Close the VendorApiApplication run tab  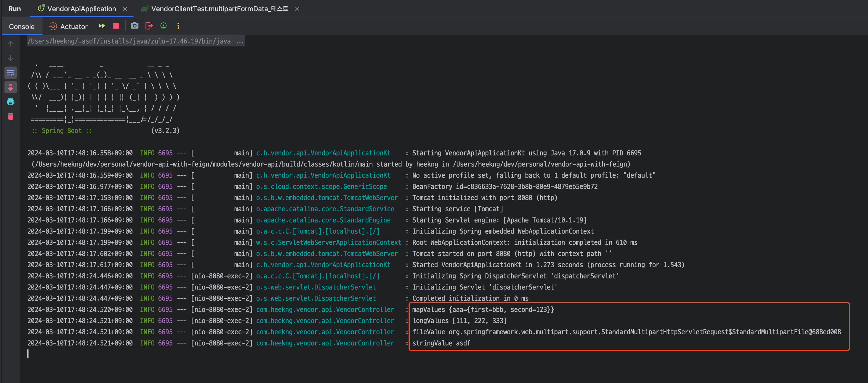[x=125, y=9]
